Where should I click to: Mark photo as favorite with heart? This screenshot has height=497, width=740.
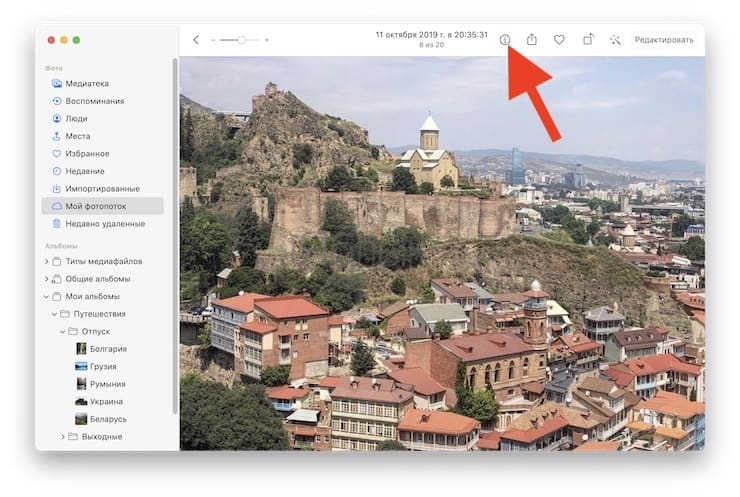(x=559, y=40)
